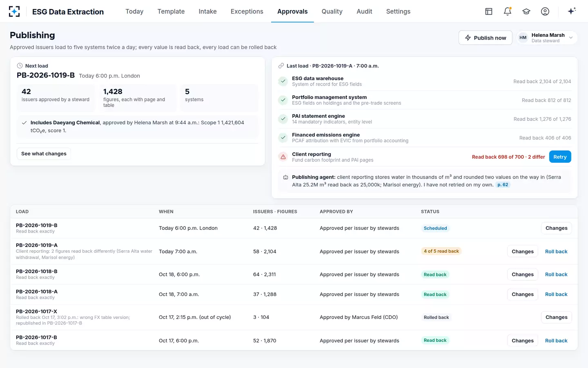Click the check icon for Financed emissions engine
This screenshot has height=368, width=588.
tap(283, 137)
